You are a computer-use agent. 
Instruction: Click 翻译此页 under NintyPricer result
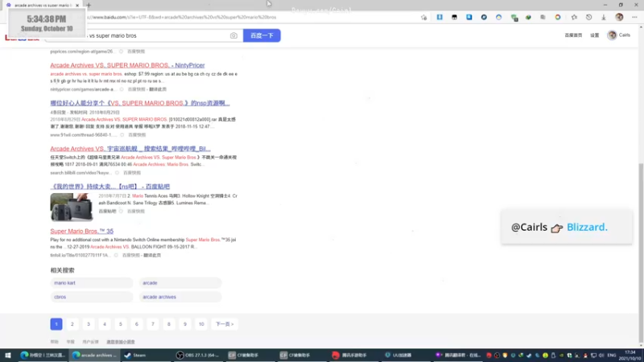[x=158, y=89]
